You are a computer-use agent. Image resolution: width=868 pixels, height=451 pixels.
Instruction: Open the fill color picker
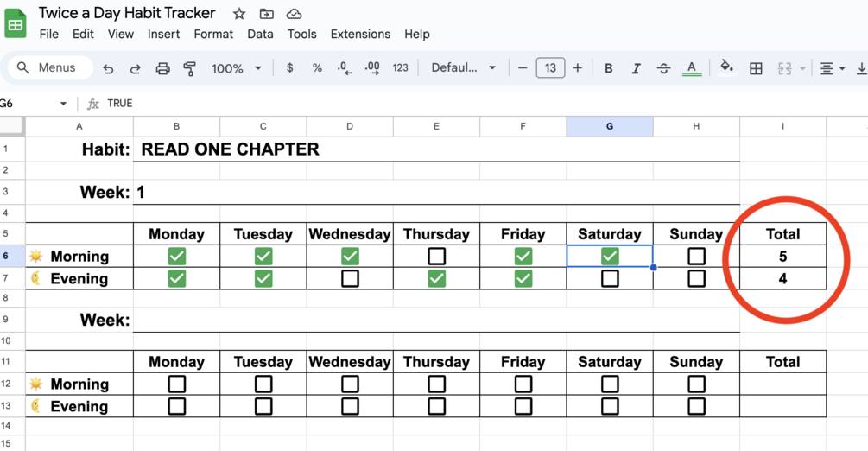point(726,68)
